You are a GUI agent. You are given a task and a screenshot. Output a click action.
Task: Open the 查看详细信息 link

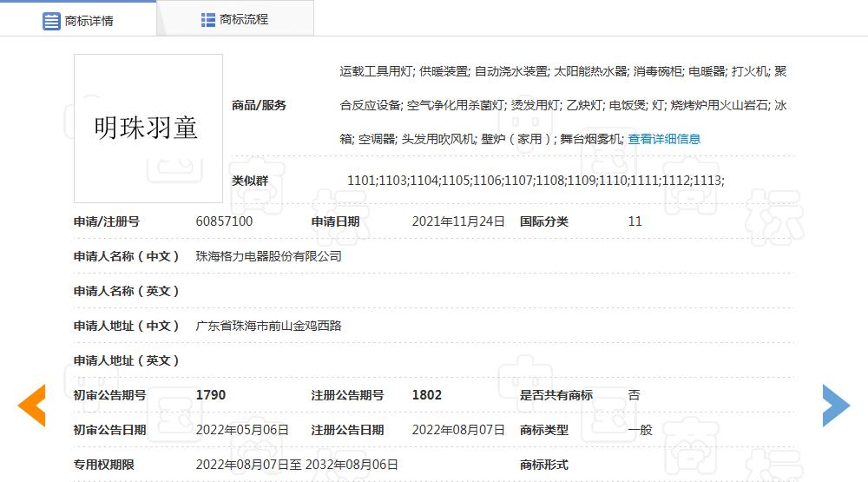pyautogui.click(x=664, y=139)
